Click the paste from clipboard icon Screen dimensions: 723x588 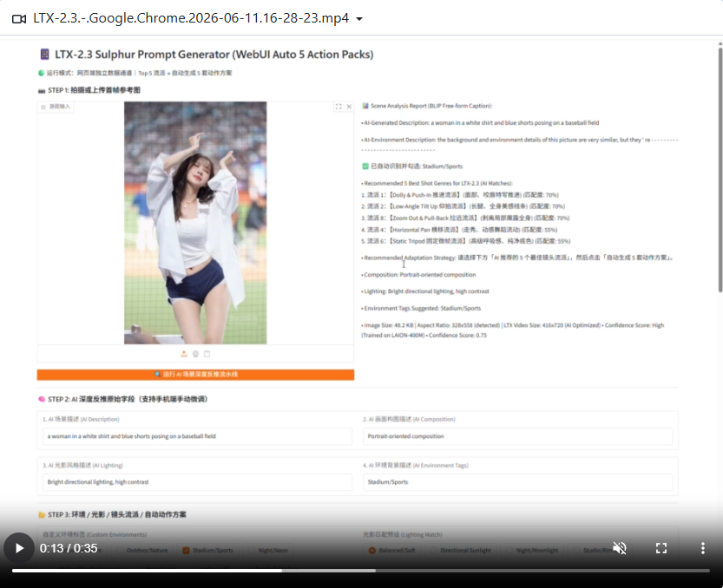[x=207, y=354]
